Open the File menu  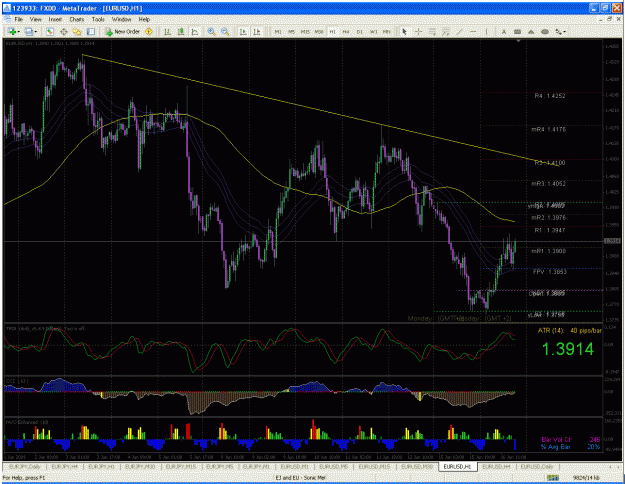tap(19, 19)
